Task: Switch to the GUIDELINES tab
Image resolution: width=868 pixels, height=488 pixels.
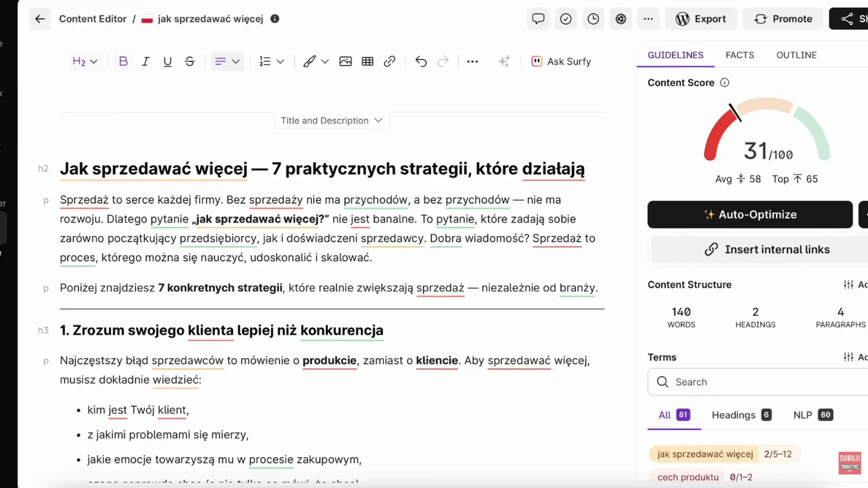Action: (675, 55)
